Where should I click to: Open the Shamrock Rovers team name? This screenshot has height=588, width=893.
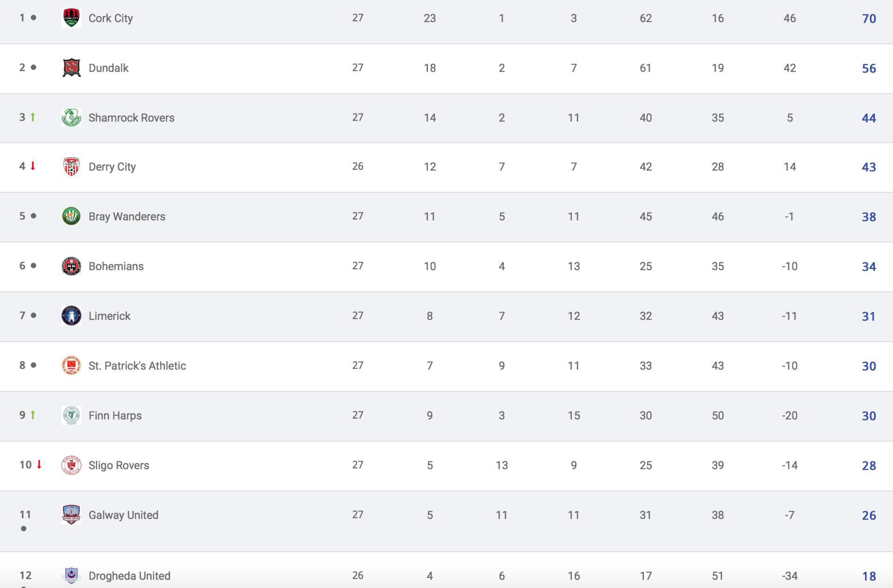pyautogui.click(x=132, y=118)
